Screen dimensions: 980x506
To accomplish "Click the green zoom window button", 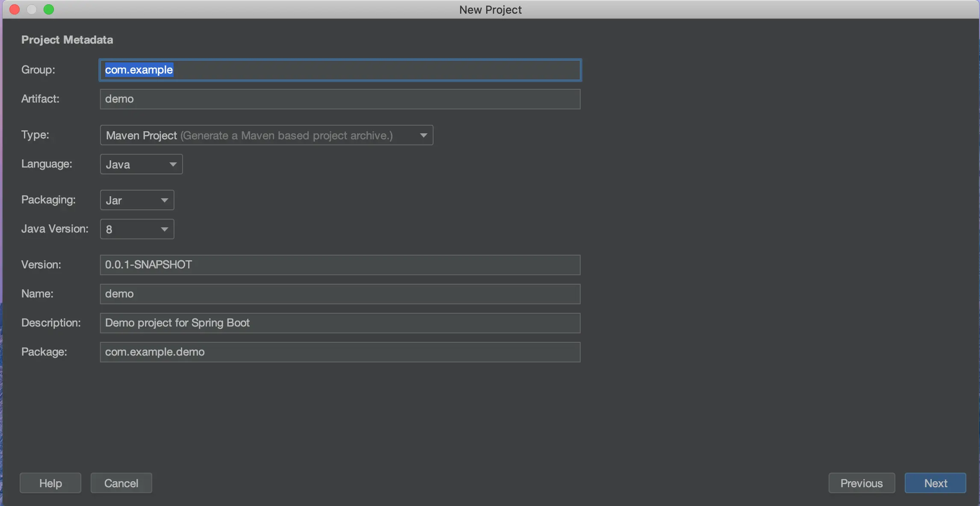I will click(x=49, y=9).
